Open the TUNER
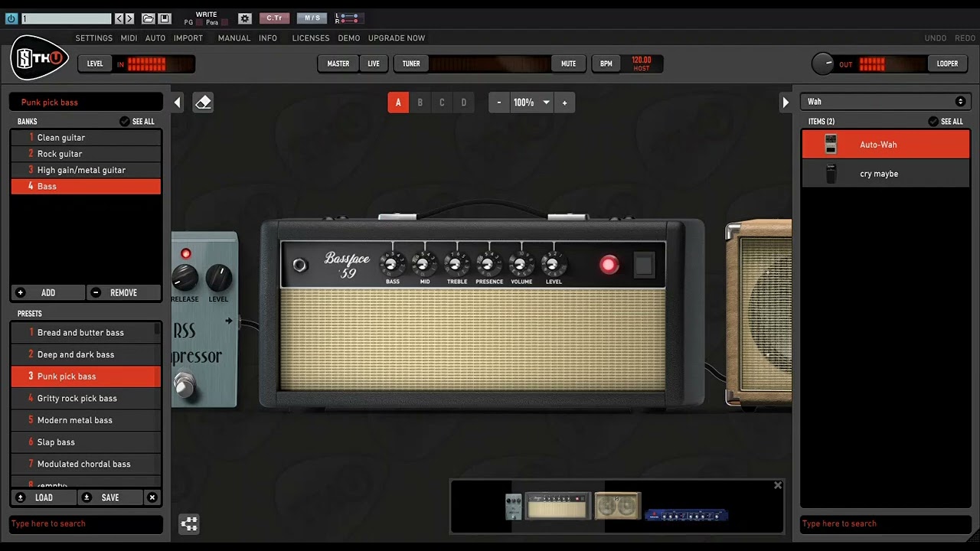The width and height of the screenshot is (980, 551). (411, 64)
